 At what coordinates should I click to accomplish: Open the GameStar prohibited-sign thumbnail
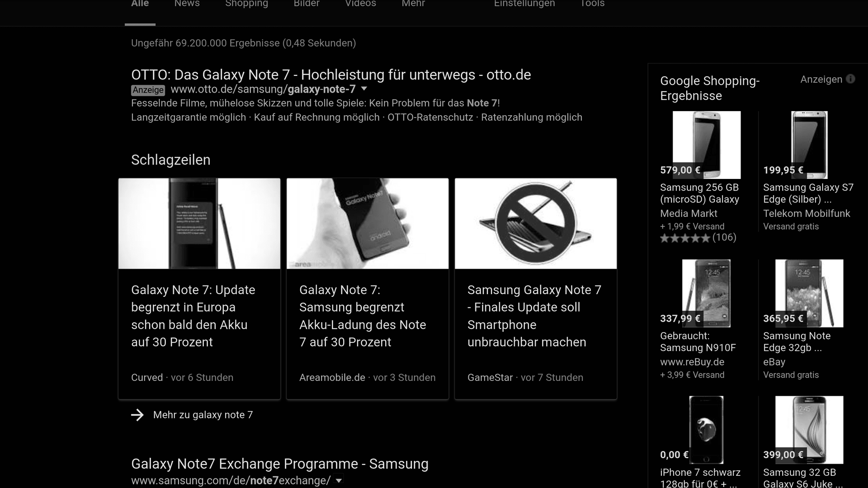click(536, 224)
